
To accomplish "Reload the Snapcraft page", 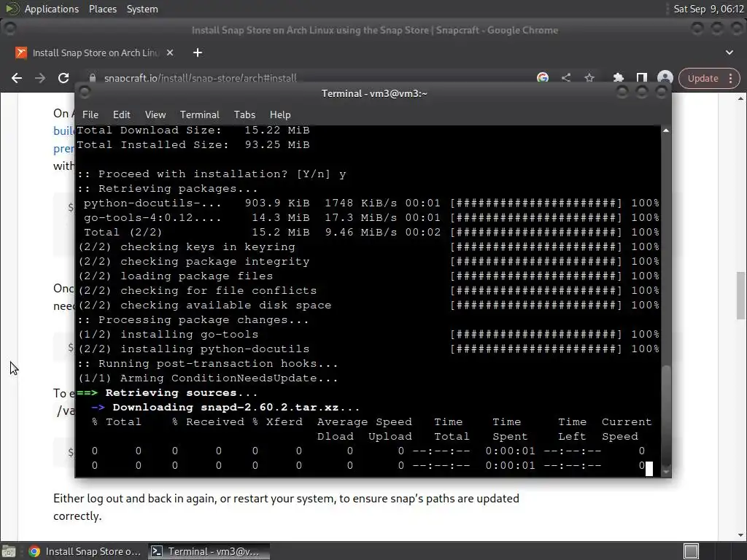I will (63, 78).
